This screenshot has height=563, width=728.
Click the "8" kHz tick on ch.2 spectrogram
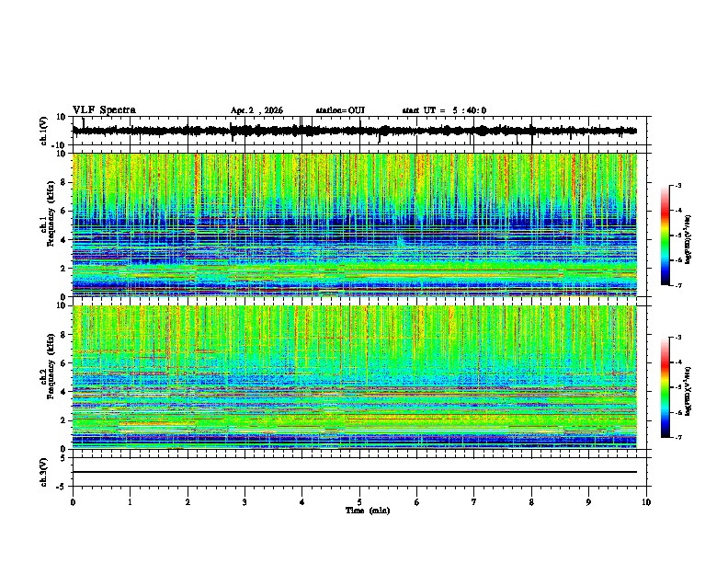click(x=64, y=335)
